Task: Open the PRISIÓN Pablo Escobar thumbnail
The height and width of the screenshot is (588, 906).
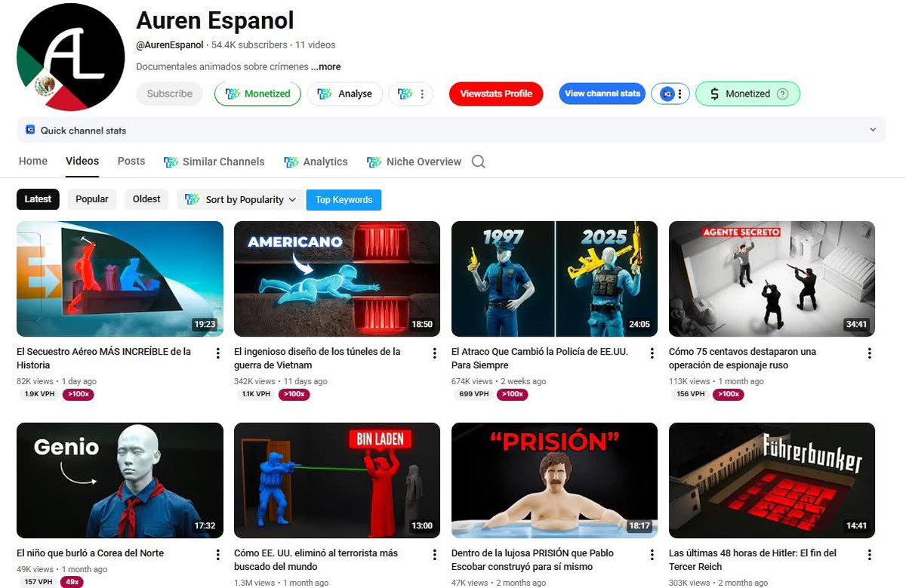Action: click(x=554, y=480)
